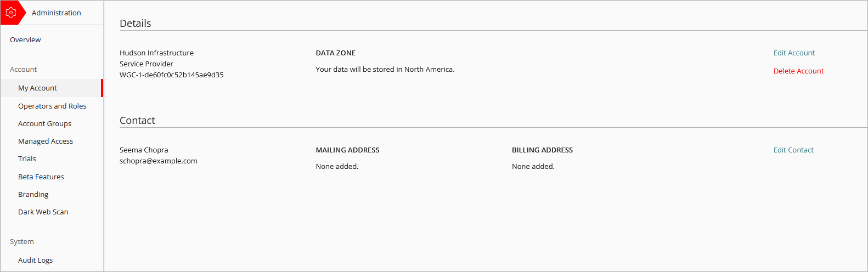Click the Hudson Infrastructure account name
Screen dimensions: 868x272
pos(156,53)
